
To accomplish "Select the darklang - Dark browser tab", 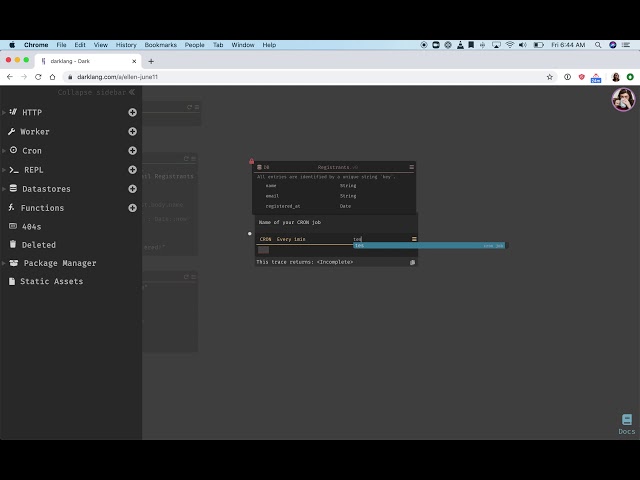I will pyautogui.click(x=88, y=61).
